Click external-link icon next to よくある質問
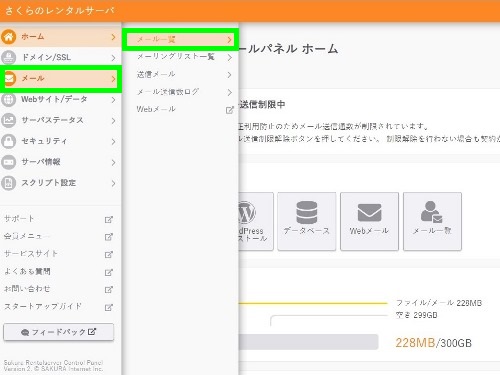 coord(109,272)
